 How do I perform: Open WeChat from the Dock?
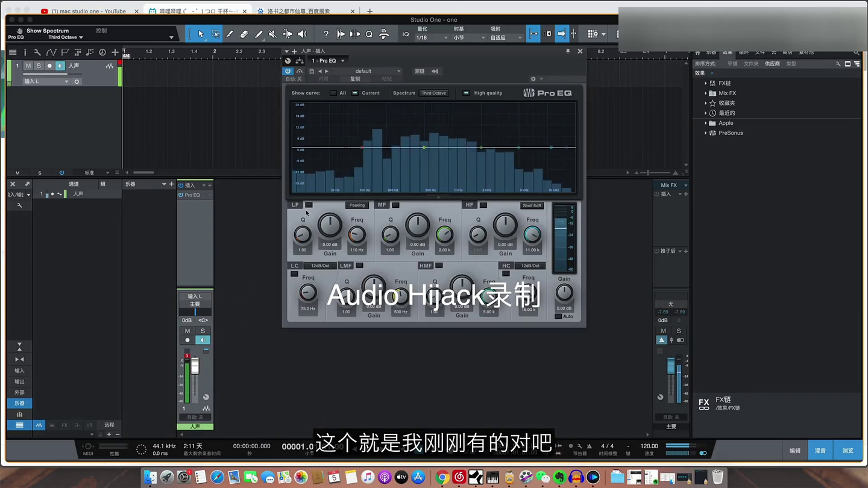[543, 477]
